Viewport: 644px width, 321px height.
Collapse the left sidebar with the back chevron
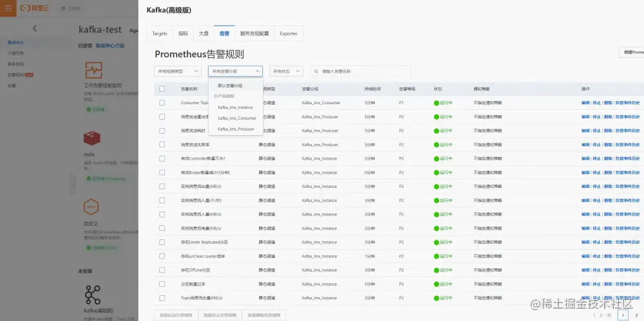coord(35,28)
